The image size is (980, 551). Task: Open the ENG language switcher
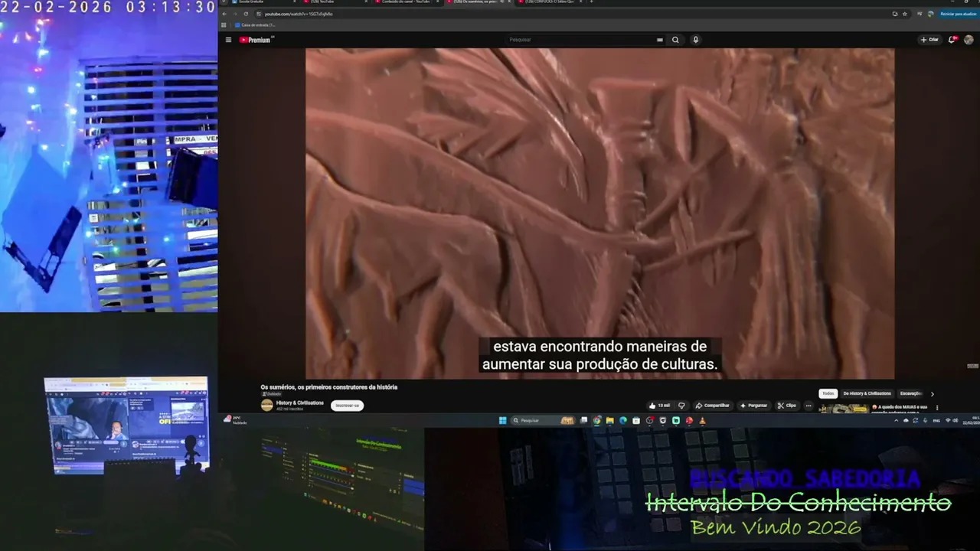[936, 420]
